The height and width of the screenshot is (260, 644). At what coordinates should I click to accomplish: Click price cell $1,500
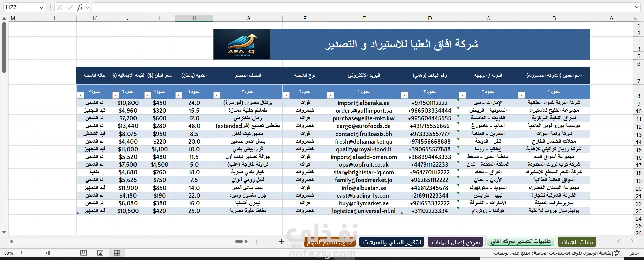160,165
